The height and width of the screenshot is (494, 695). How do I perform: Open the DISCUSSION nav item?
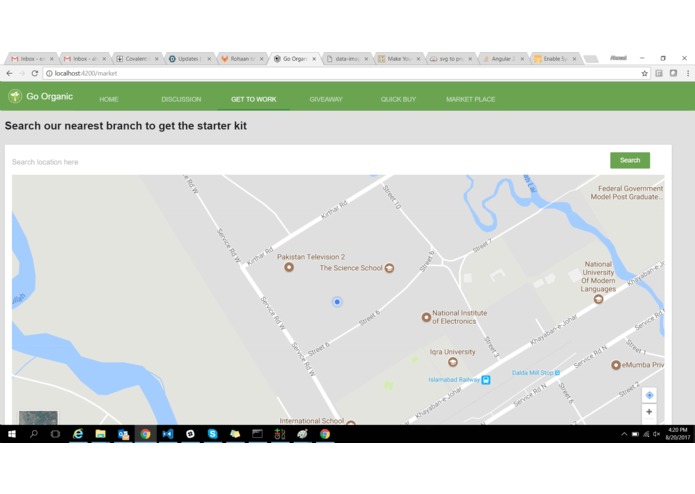pos(181,99)
